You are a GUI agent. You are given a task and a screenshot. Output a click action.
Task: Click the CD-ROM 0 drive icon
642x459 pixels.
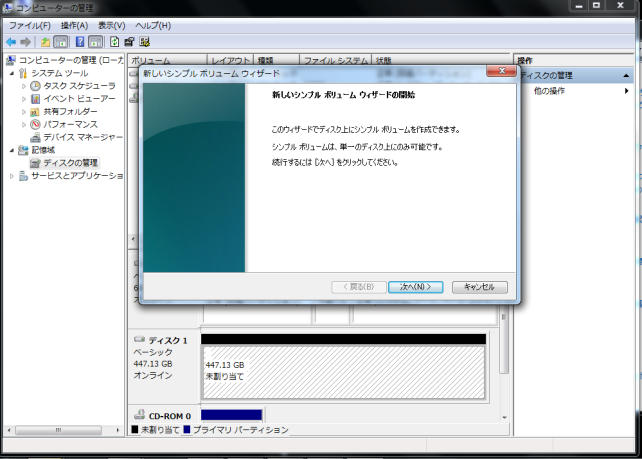tap(140, 414)
